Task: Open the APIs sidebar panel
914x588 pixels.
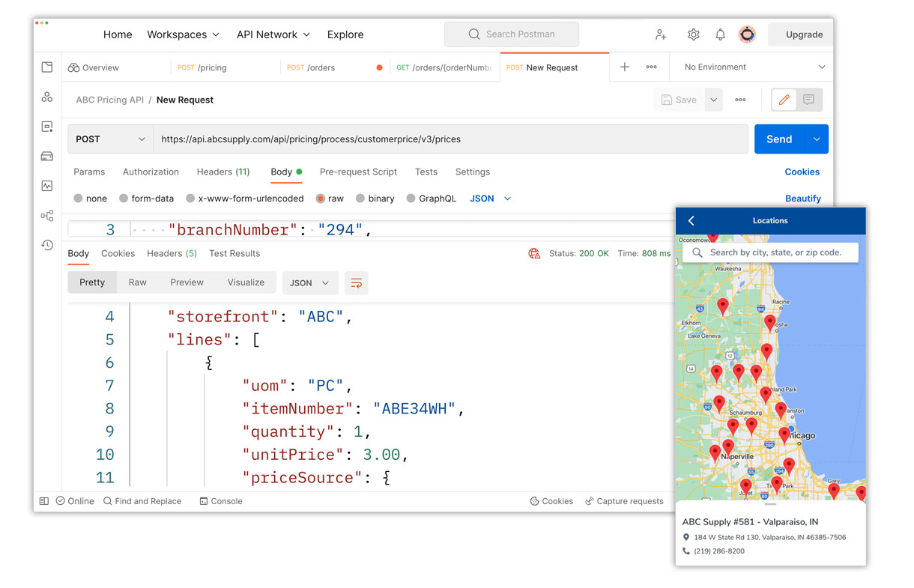Action: point(46,97)
